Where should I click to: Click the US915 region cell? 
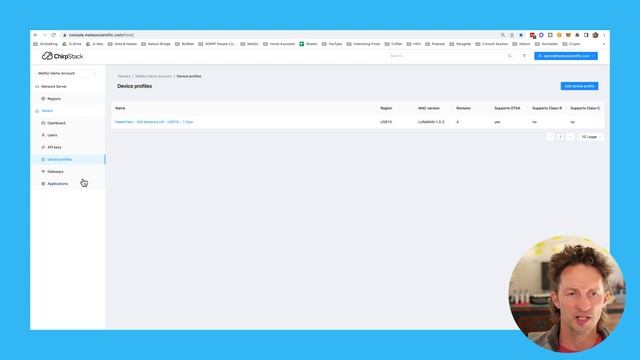click(x=386, y=122)
